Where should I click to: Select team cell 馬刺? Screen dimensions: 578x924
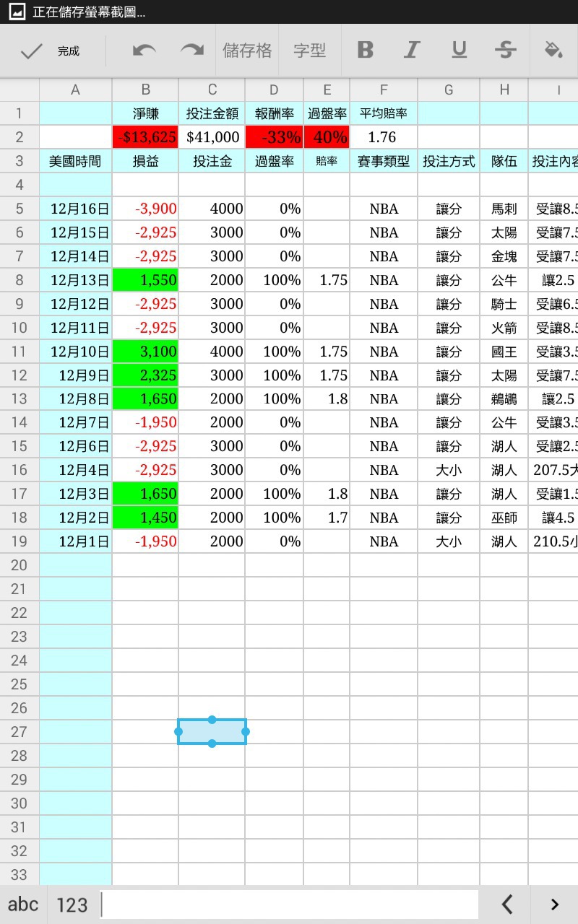point(504,209)
